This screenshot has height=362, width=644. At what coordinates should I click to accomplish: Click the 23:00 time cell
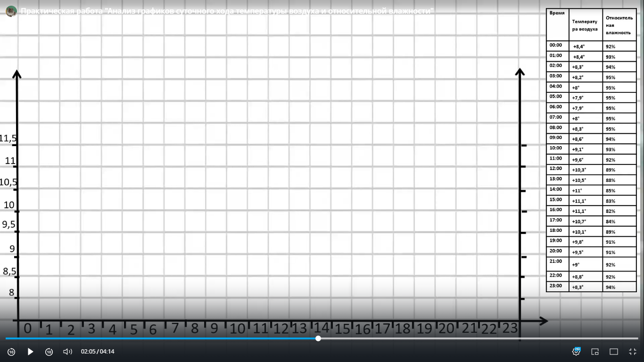557,286
